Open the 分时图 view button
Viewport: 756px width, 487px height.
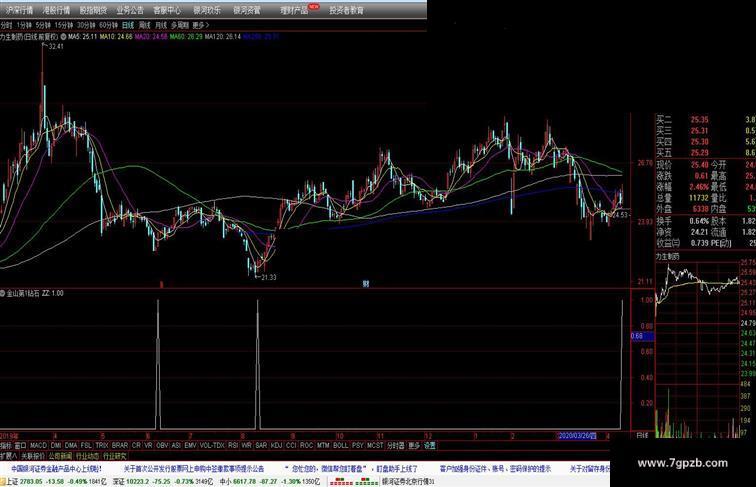pyautogui.click(x=396, y=446)
